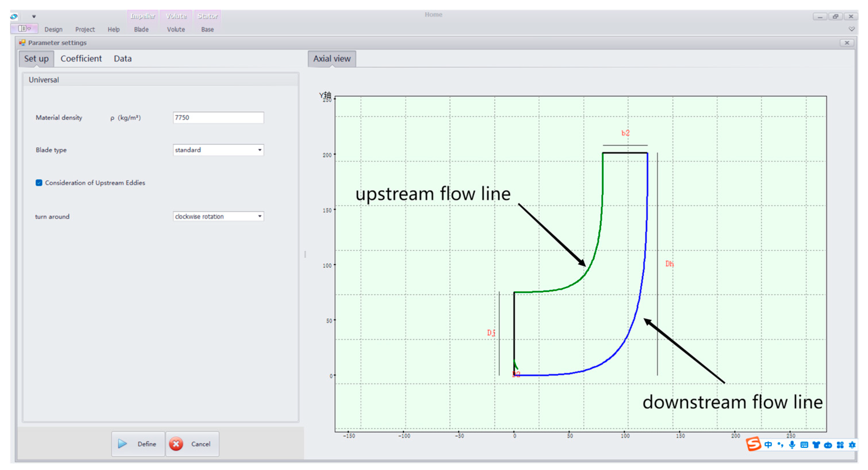Toggle the Chinese input mode indicator
Image resolution: width=868 pixels, height=470 pixels.
pos(768,445)
